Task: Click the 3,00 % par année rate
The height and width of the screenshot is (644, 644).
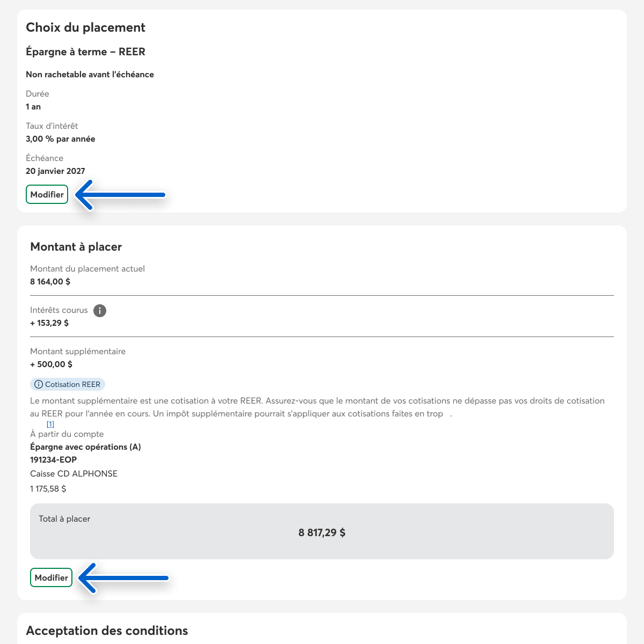Action: pos(61,139)
